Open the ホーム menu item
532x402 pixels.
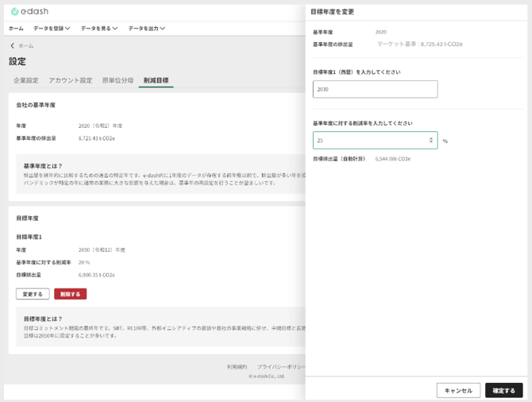click(16, 29)
